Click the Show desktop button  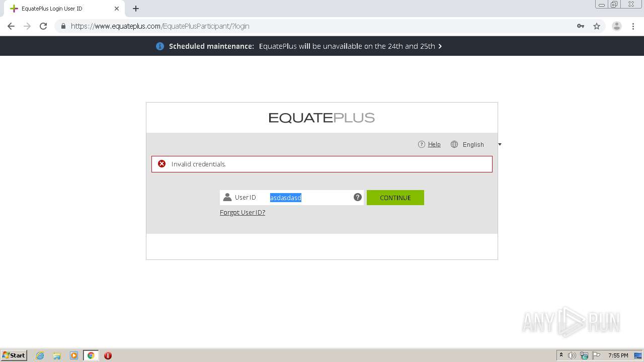(638, 355)
